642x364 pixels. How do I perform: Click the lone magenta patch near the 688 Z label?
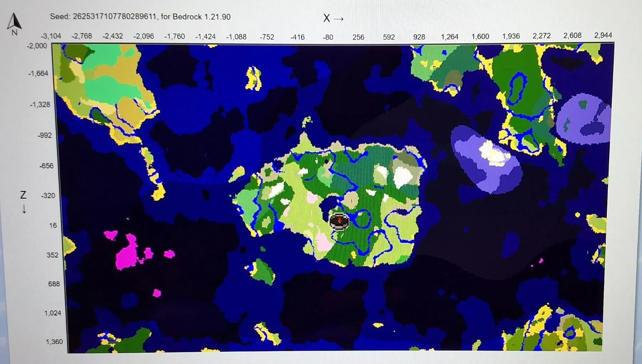pyautogui.click(x=157, y=293)
